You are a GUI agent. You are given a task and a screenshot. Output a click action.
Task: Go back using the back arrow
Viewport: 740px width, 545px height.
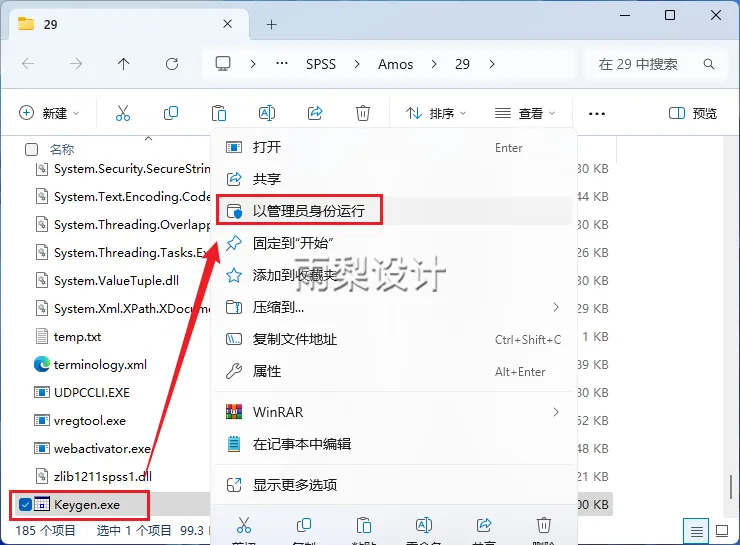pyautogui.click(x=28, y=64)
